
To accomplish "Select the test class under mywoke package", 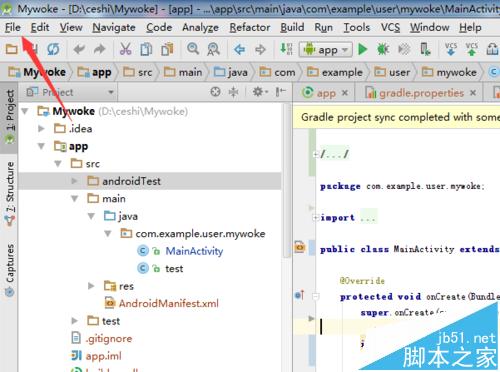I will click(174, 269).
